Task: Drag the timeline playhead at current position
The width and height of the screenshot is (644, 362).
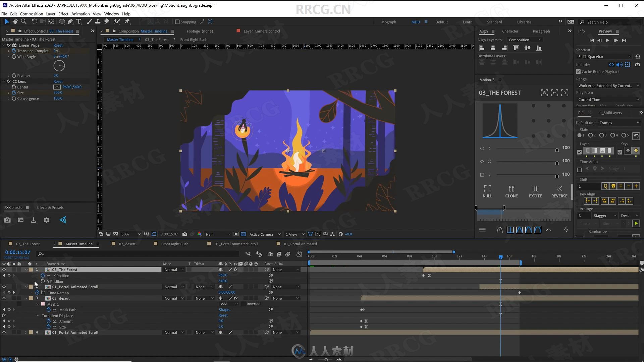Action: pyautogui.click(x=500, y=256)
